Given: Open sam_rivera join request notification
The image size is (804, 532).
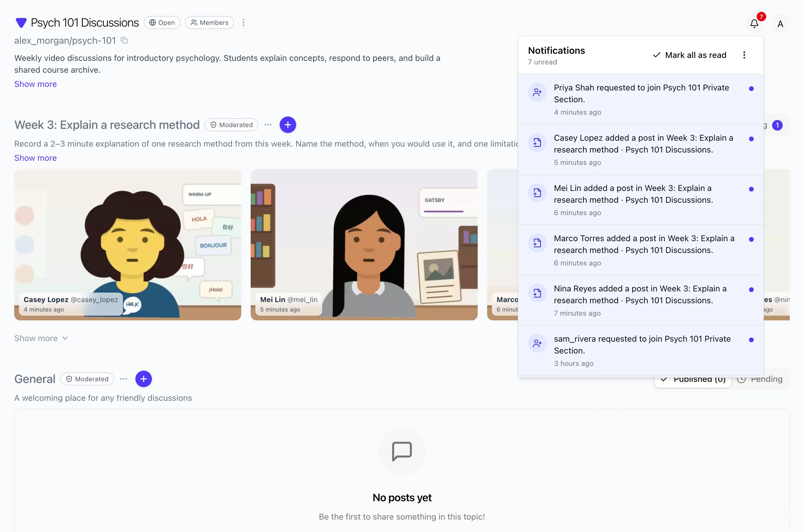Looking at the screenshot, I should pyautogui.click(x=641, y=351).
